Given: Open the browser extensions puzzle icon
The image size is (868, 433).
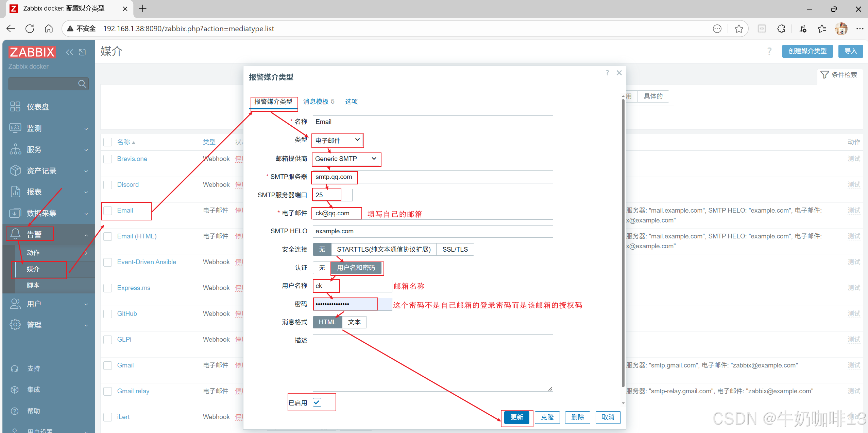Looking at the screenshot, I should click(x=781, y=29).
